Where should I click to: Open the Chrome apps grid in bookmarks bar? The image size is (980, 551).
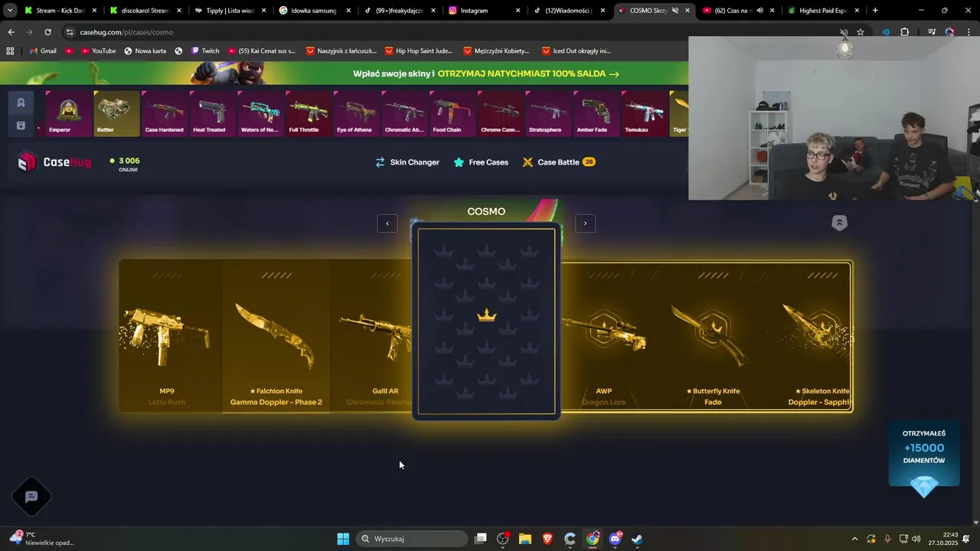point(10,51)
